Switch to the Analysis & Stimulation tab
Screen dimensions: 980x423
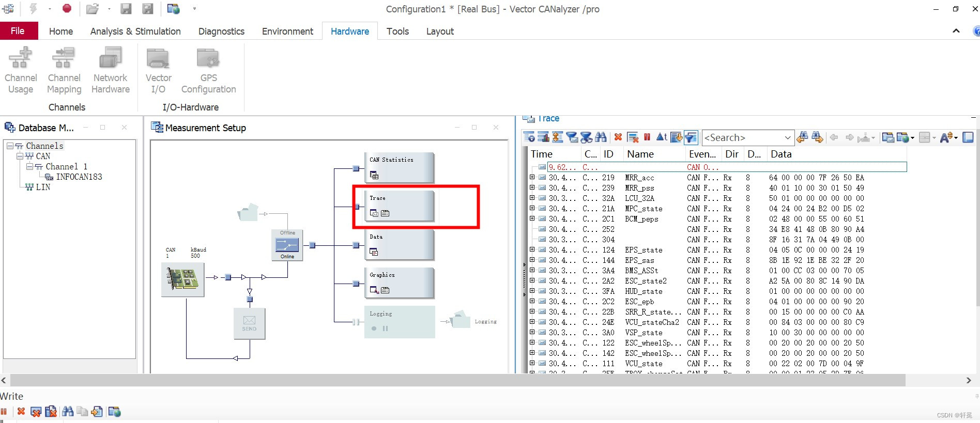135,31
